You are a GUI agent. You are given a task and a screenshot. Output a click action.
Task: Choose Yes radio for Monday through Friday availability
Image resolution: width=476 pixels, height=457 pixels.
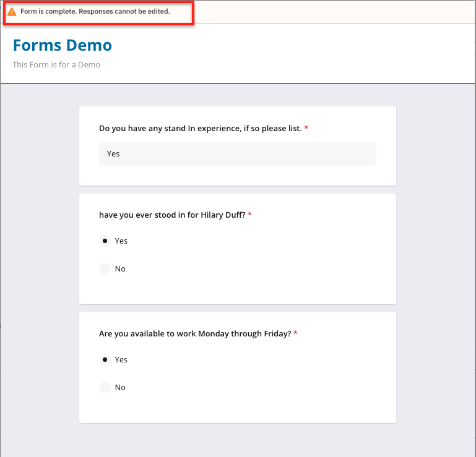pos(105,360)
